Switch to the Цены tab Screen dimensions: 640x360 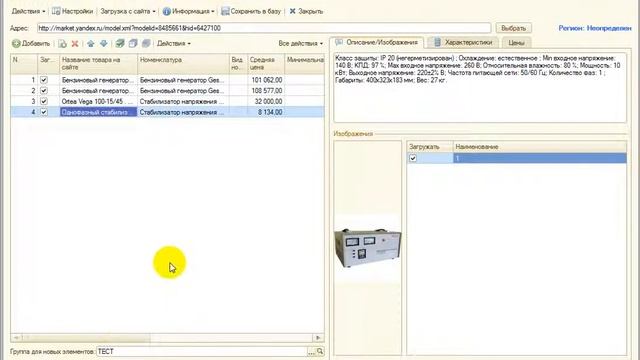click(x=516, y=42)
